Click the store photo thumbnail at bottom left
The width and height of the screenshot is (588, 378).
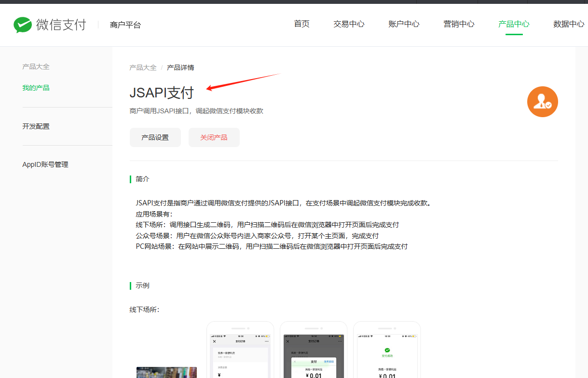[166, 372]
